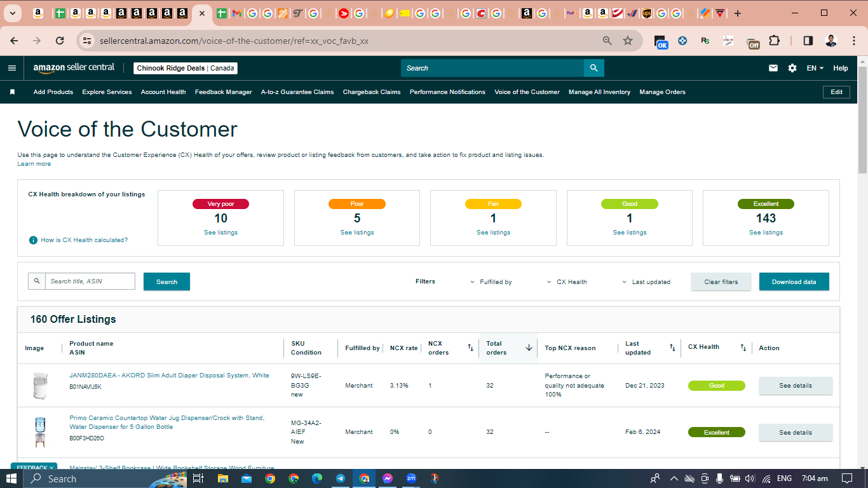See listings with Very poor CX Health

coord(220,233)
